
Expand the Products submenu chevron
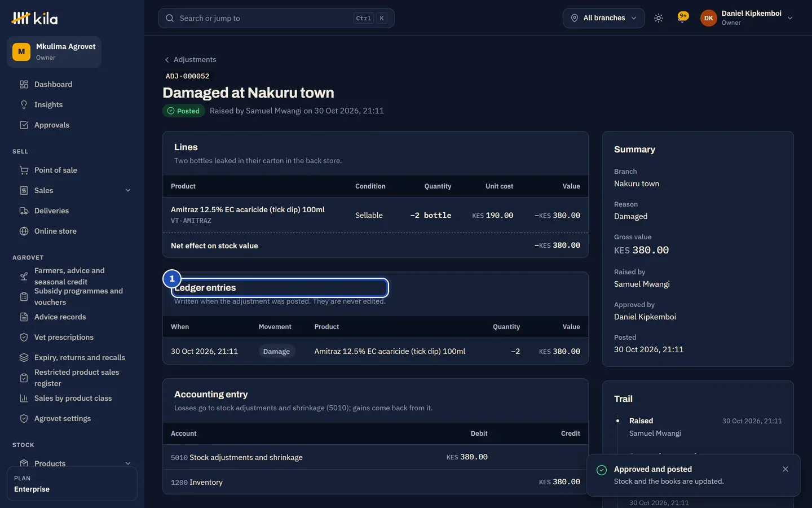pyautogui.click(x=128, y=464)
